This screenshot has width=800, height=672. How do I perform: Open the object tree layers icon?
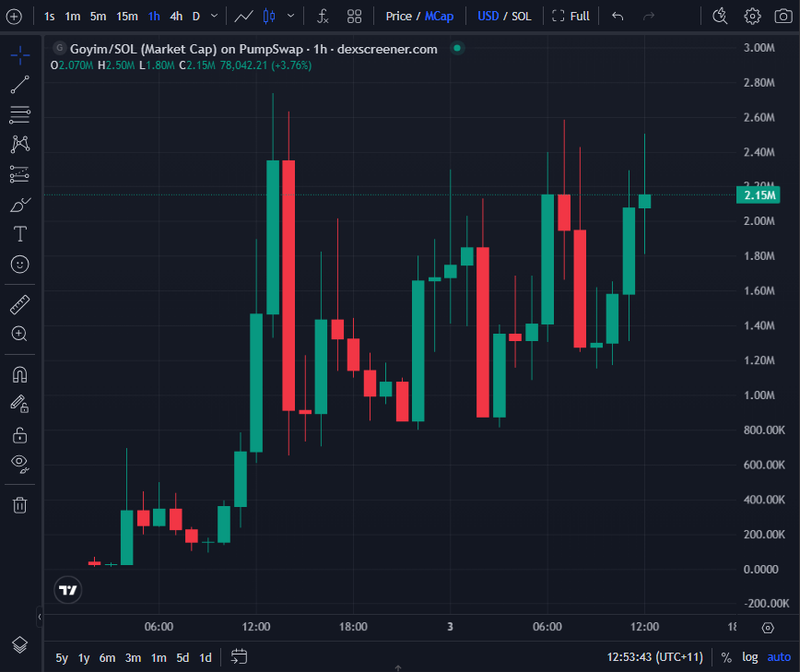[x=20, y=645]
